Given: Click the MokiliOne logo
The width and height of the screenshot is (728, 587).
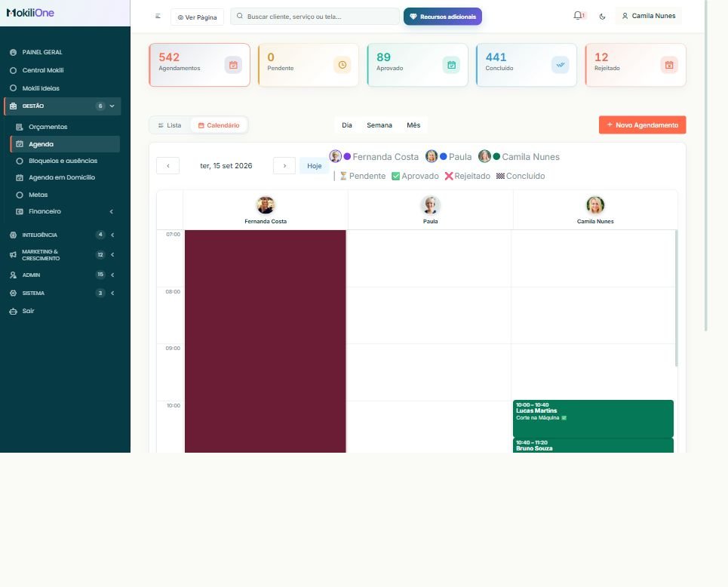Looking at the screenshot, I should pos(30,13).
